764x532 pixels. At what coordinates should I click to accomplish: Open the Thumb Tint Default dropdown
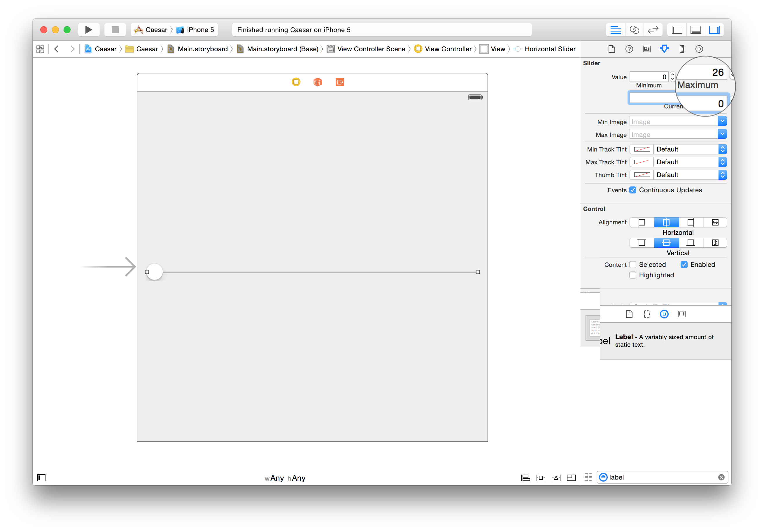point(690,175)
